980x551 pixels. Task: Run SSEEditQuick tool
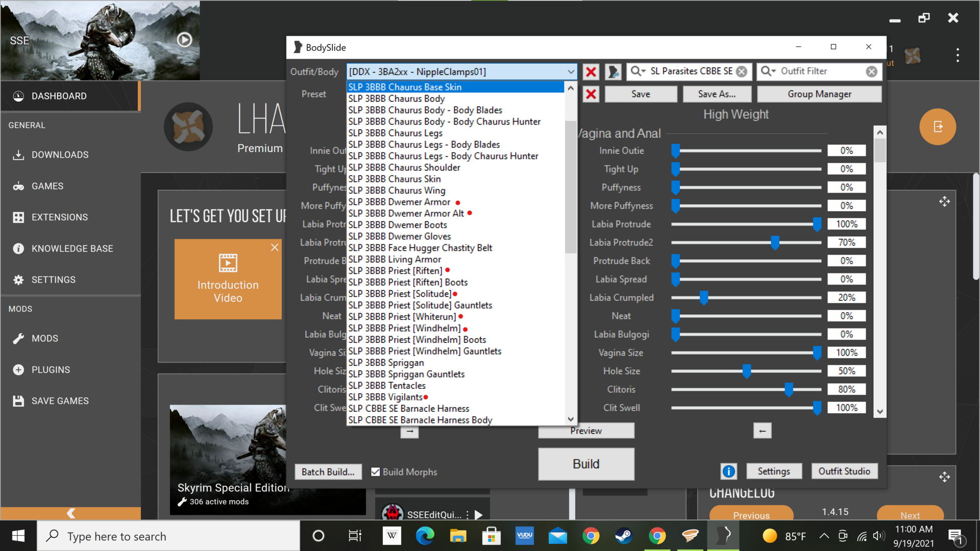478,515
